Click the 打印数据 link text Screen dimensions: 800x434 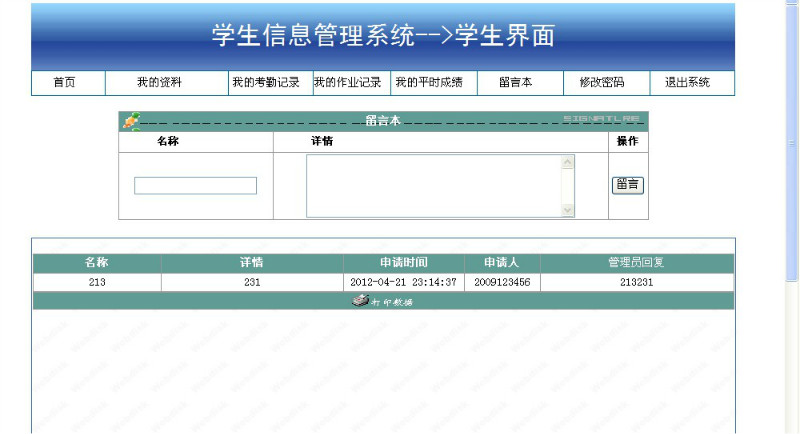coord(392,302)
